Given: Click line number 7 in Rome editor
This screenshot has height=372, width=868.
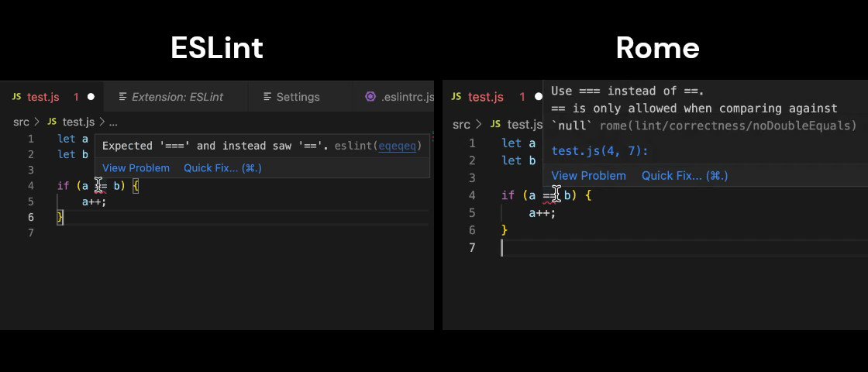Looking at the screenshot, I should [x=472, y=247].
